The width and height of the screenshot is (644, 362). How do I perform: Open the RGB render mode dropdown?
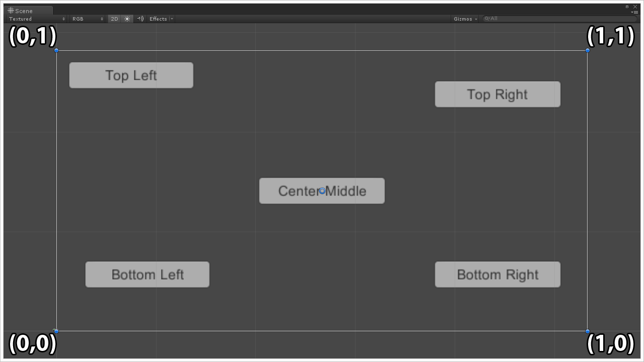tap(87, 19)
